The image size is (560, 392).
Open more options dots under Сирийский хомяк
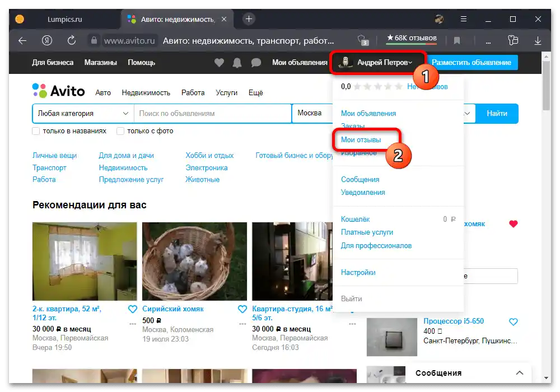click(242, 324)
